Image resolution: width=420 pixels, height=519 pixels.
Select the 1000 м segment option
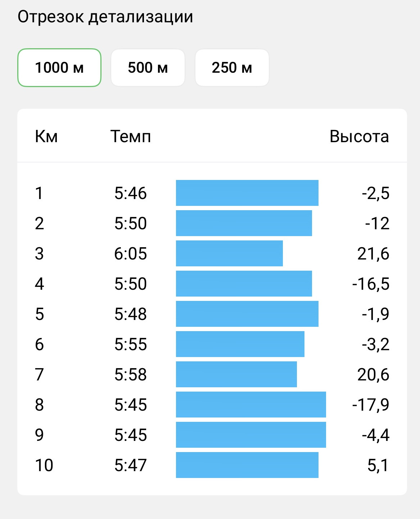tap(59, 68)
